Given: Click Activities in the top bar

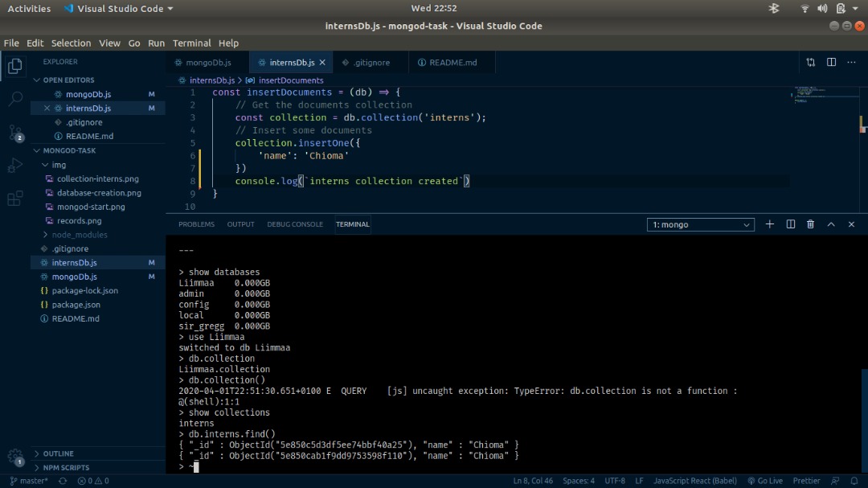Looking at the screenshot, I should click(30, 8).
